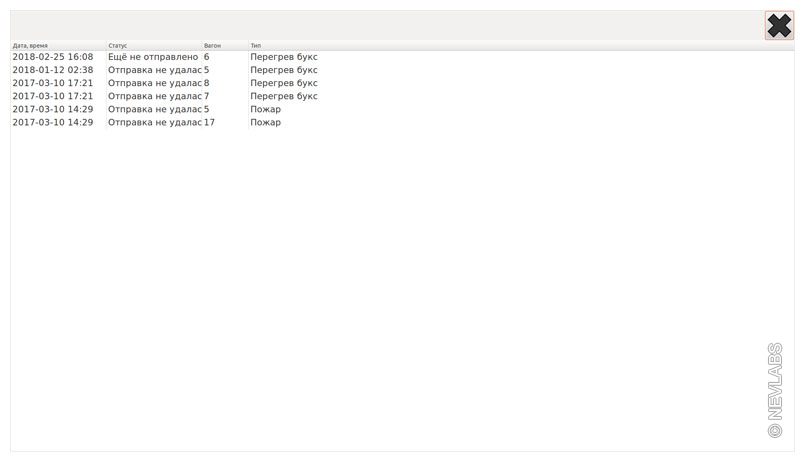Click "Перегрев букс" in the 2018-02-25 row
The image size is (805, 462).
pos(284,57)
